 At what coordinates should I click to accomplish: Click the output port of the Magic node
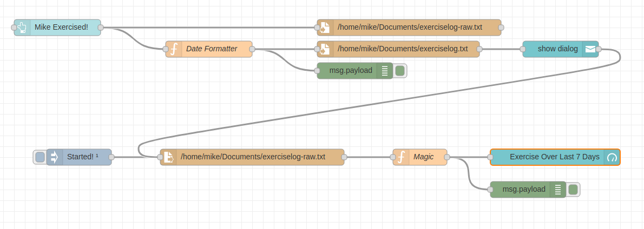(447, 157)
